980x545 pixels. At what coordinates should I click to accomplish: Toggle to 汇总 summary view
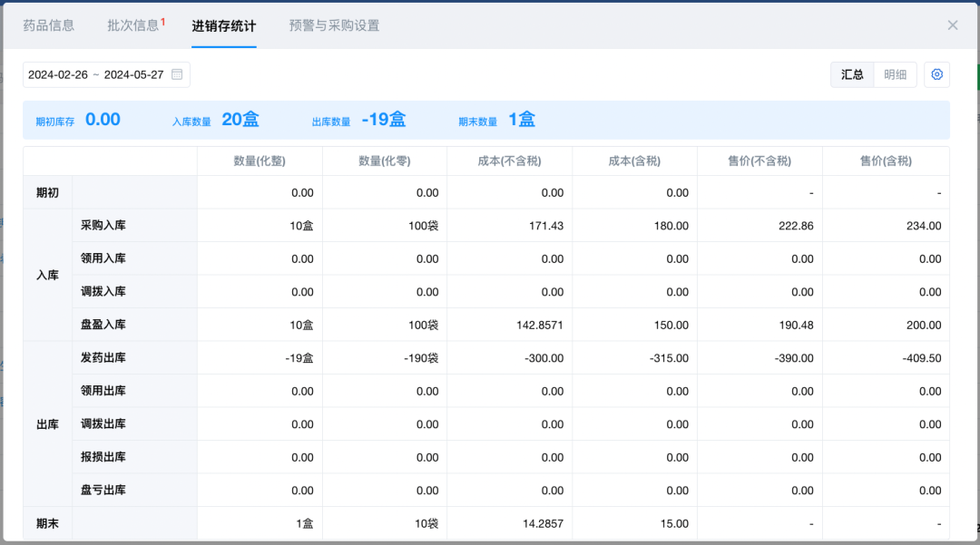point(852,74)
